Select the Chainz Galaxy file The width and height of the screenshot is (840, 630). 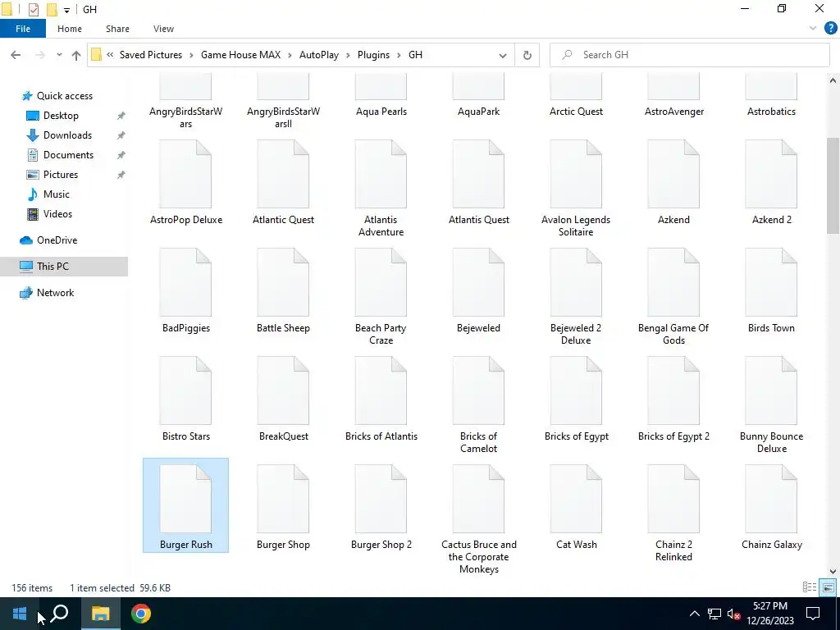(x=771, y=505)
